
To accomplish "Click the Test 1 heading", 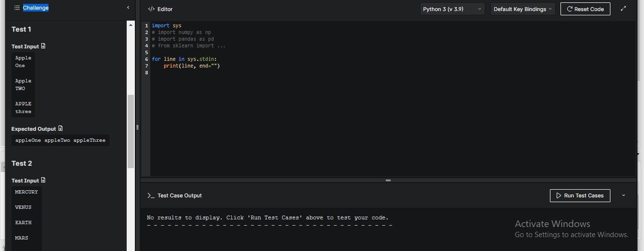I will click(21, 29).
